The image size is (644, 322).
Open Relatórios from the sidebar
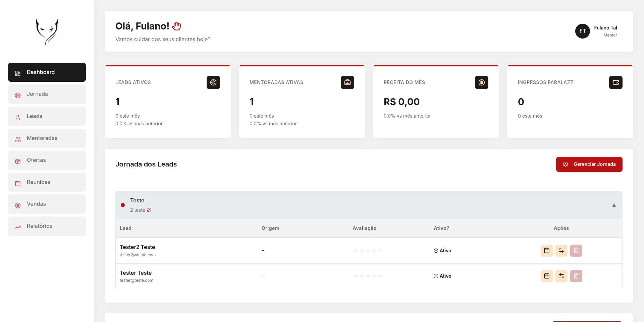click(47, 226)
